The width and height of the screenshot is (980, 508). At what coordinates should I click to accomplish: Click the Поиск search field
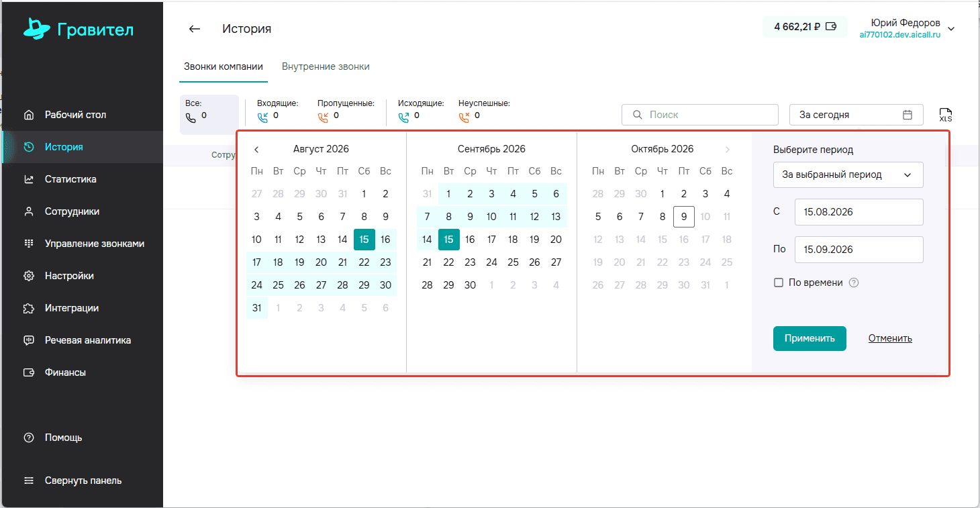pyautogui.click(x=700, y=115)
